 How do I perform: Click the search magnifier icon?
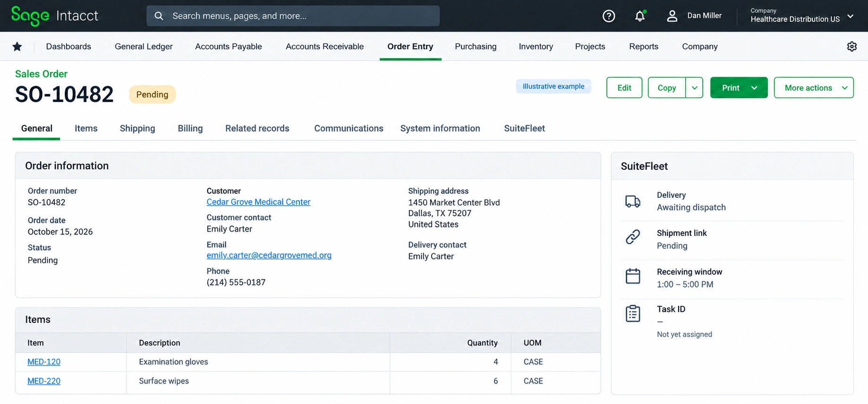coord(159,16)
